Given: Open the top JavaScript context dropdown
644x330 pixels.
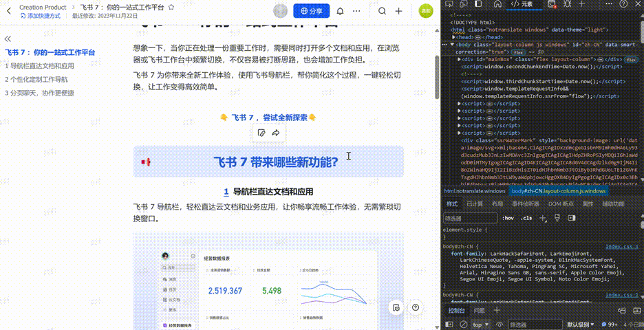Looking at the screenshot, I should click(x=480, y=324).
